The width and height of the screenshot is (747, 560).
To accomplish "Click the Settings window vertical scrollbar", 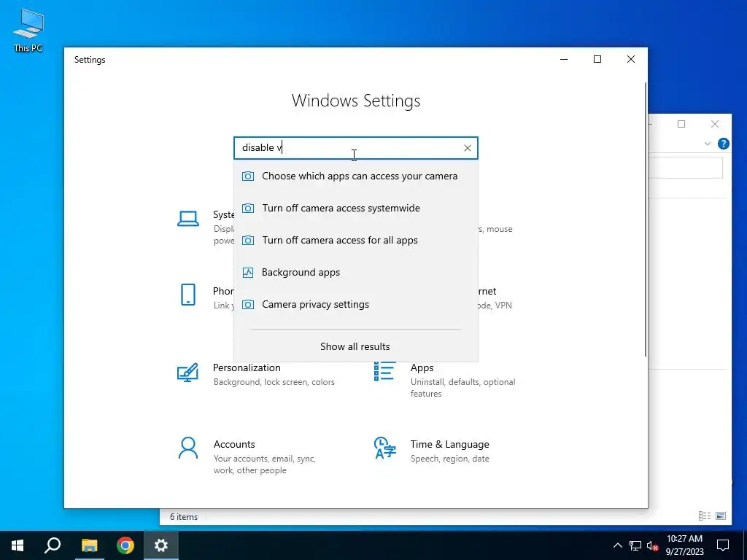I will click(645, 219).
